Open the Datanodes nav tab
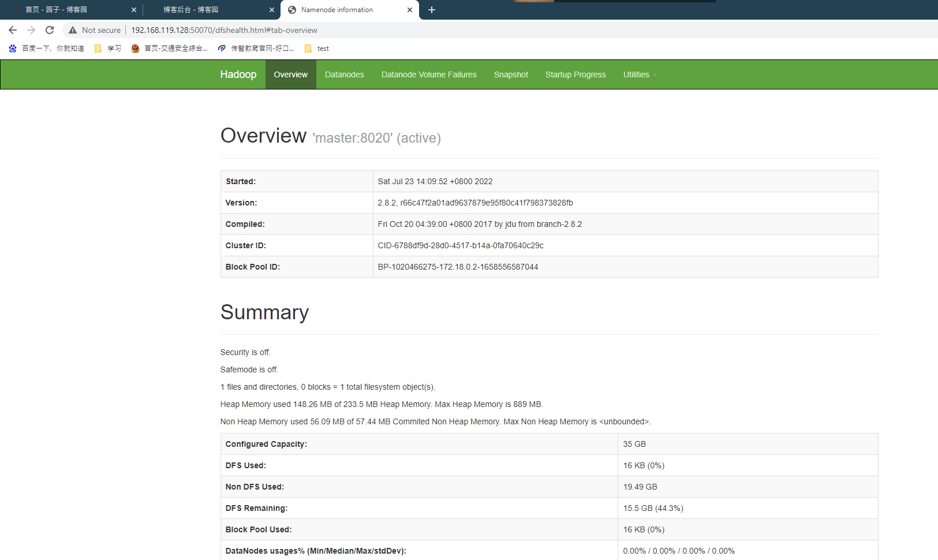 [x=345, y=74]
